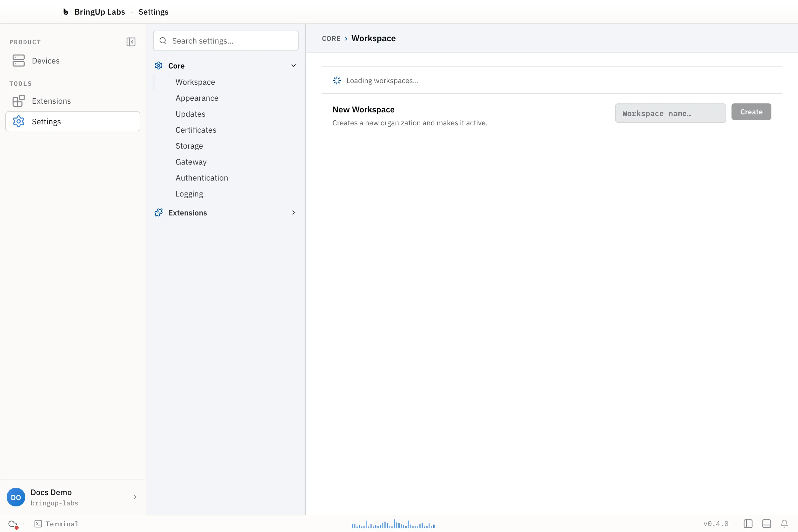Click the Terminal icon in status bar
The height and width of the screenshot is (532, 798).
38,524
